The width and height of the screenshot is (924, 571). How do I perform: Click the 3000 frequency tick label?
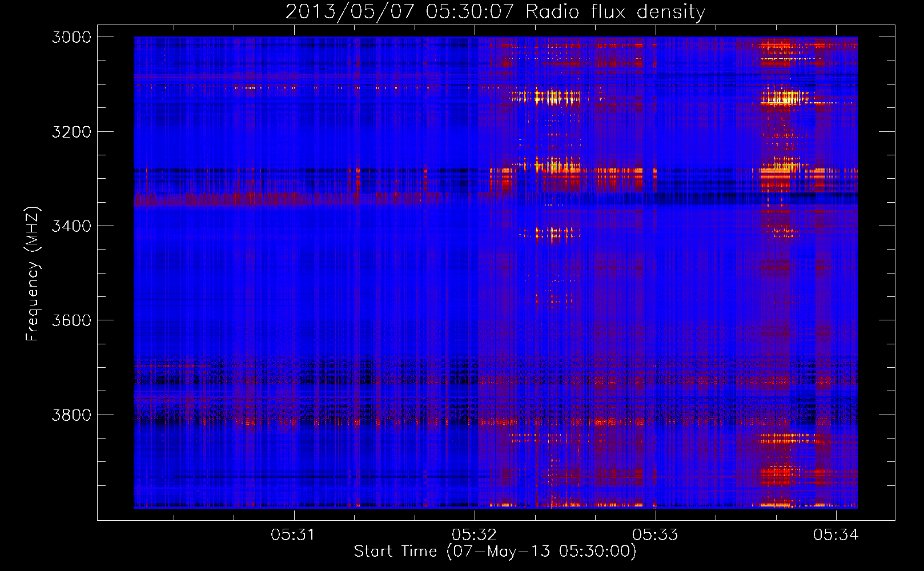click(x=71, y=37)
